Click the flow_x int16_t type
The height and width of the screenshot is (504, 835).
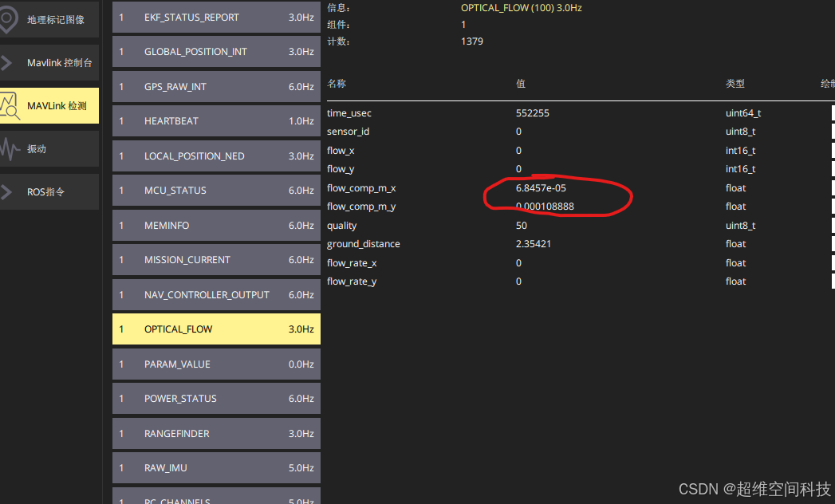point(740,150)
